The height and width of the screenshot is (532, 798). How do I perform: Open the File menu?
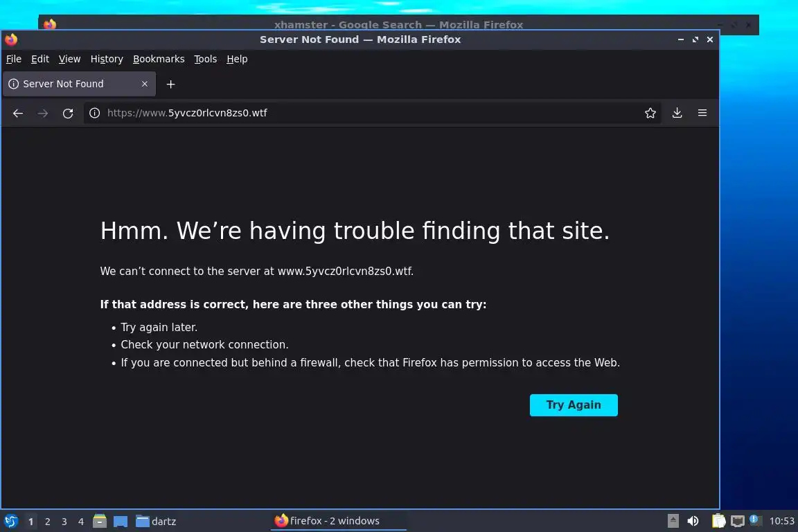click(x=14, y=59)
